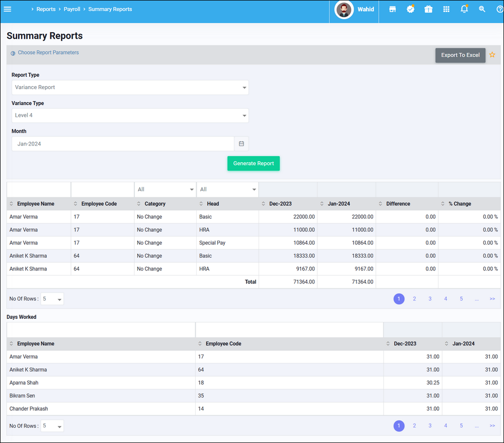Expand the Report Type dropdown
The image size is (504, 443).
point(130,88)
